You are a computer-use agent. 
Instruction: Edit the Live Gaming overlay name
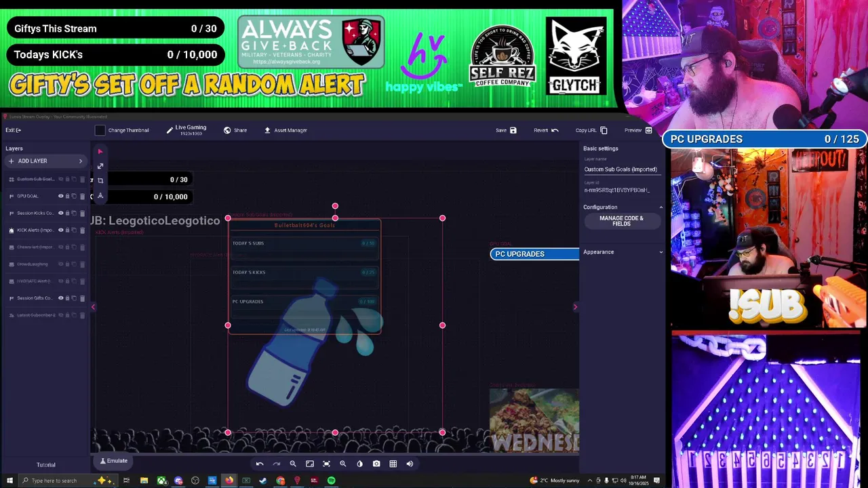[x=186, y=130]
